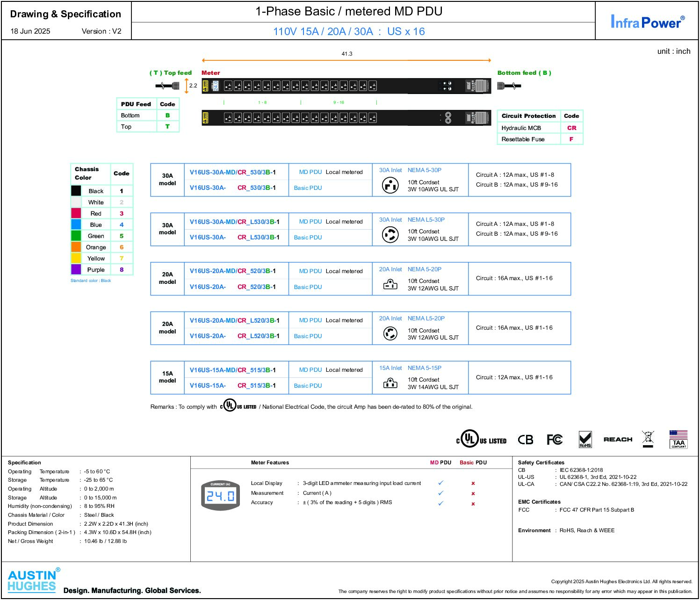Image resolution: width=700 pixels, height=600 pixels.
Task: Click the WEEE crossed-out bin symbol
Action: pyautogui.click(x=648, y=439)
